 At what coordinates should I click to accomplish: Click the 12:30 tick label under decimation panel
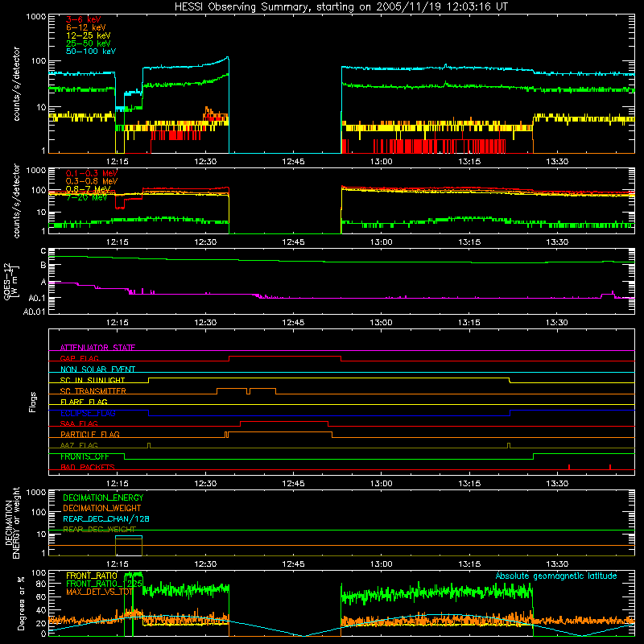tap(205, 564)
